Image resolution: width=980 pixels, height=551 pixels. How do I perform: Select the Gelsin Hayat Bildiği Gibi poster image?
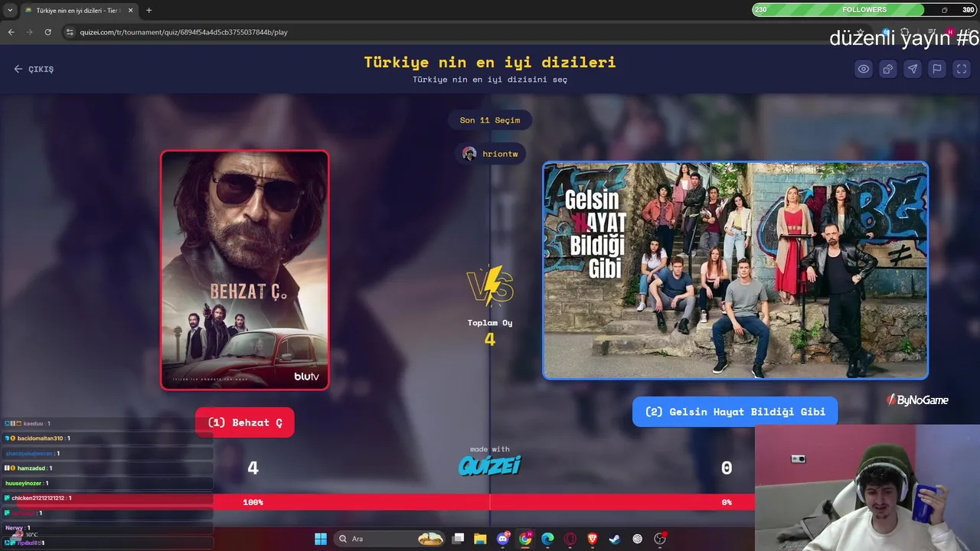[735, 270]
